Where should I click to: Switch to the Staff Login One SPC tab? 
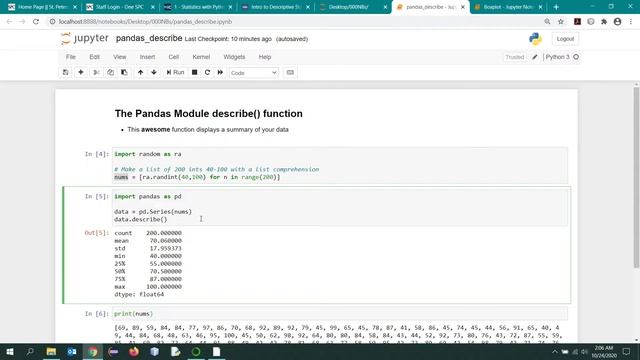click(x=120, y=7)
